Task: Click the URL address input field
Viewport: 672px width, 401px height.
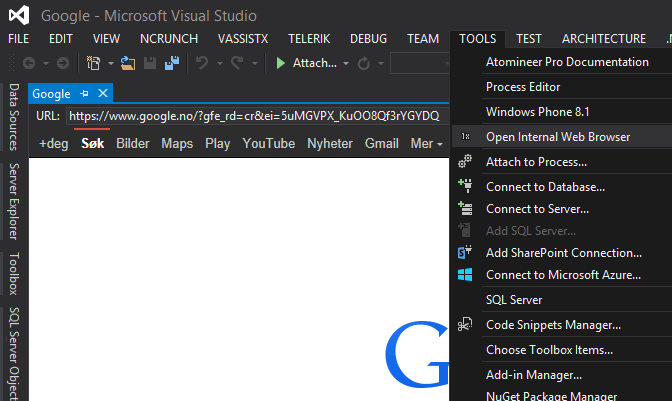Action: pyautogui.click(x=257, y=116)
